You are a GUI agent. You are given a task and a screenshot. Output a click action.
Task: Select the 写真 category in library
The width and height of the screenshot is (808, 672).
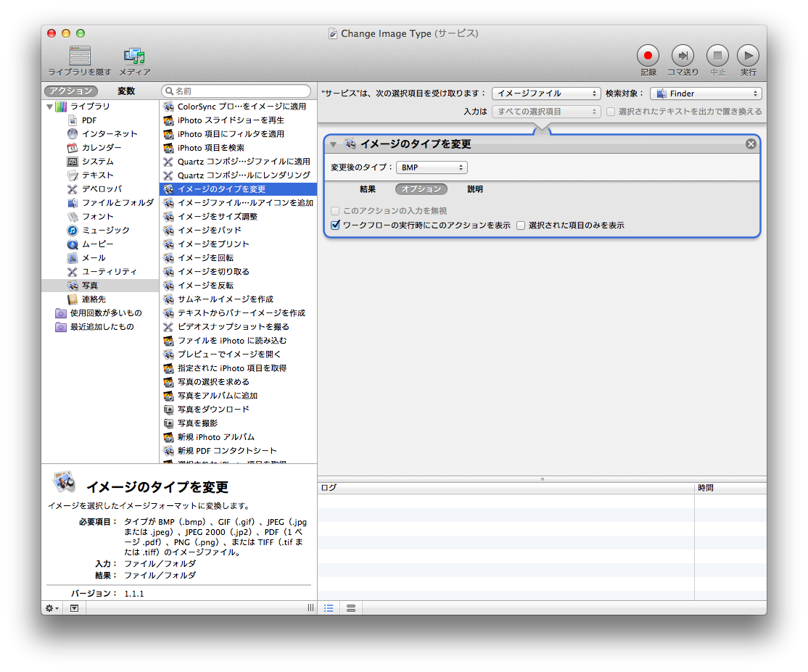[x=90, y=286]
